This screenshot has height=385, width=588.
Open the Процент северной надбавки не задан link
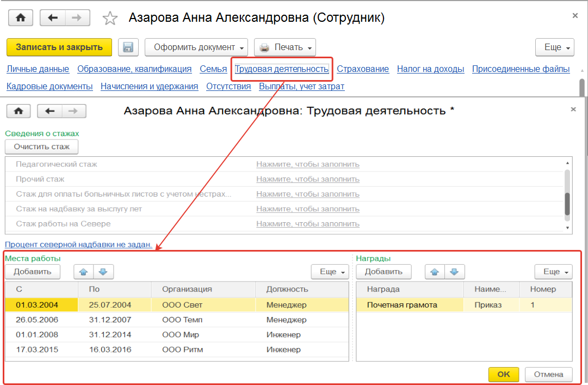coord(78,245)
